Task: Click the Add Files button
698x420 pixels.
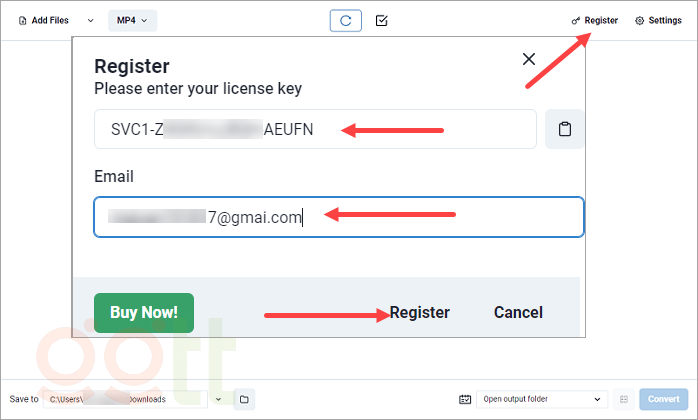Action: click(43, 20)
